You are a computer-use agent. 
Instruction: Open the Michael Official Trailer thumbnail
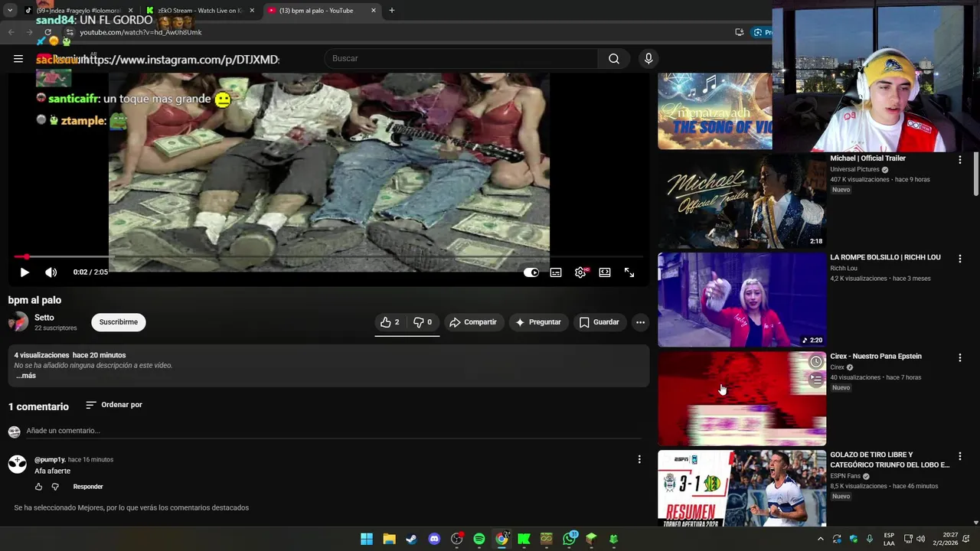[x=742, y=201]
